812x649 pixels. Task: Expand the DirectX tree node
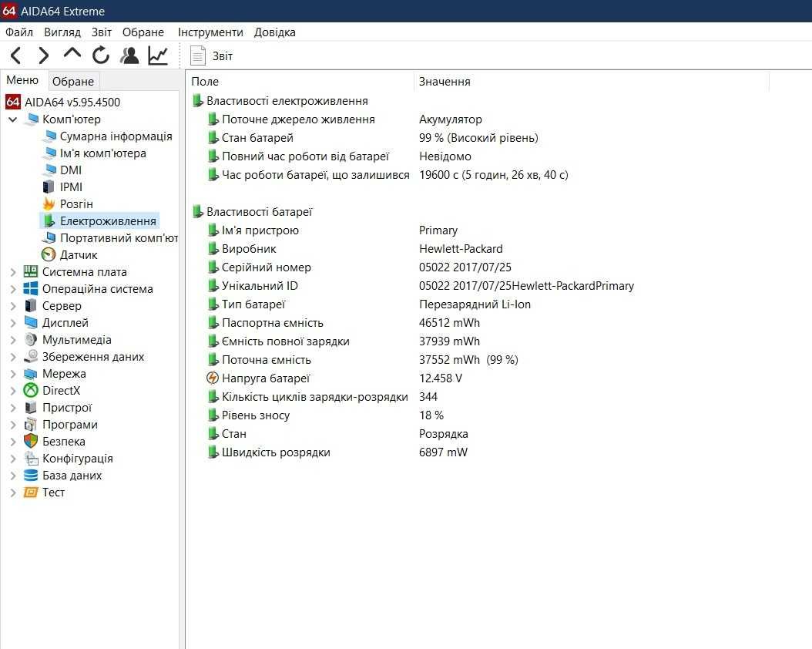pos(13,391)
